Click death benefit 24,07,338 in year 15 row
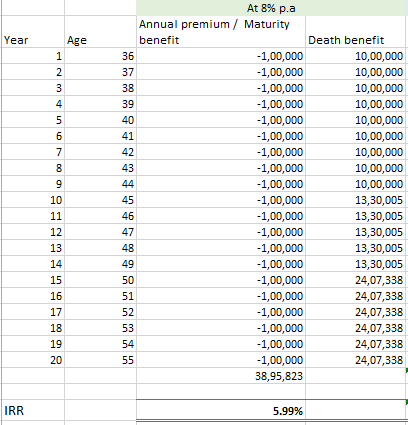Screen dimensions: 408x425 (355, 280)
